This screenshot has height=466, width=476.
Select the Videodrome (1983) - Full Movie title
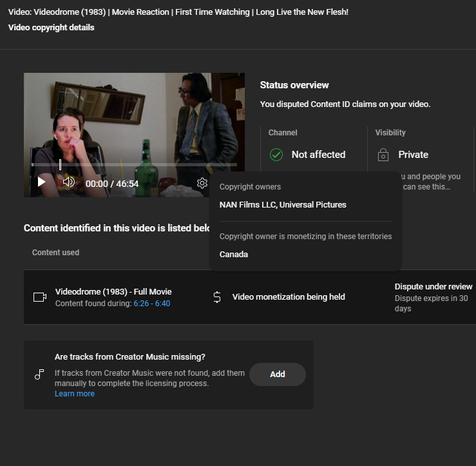[113, 291]
